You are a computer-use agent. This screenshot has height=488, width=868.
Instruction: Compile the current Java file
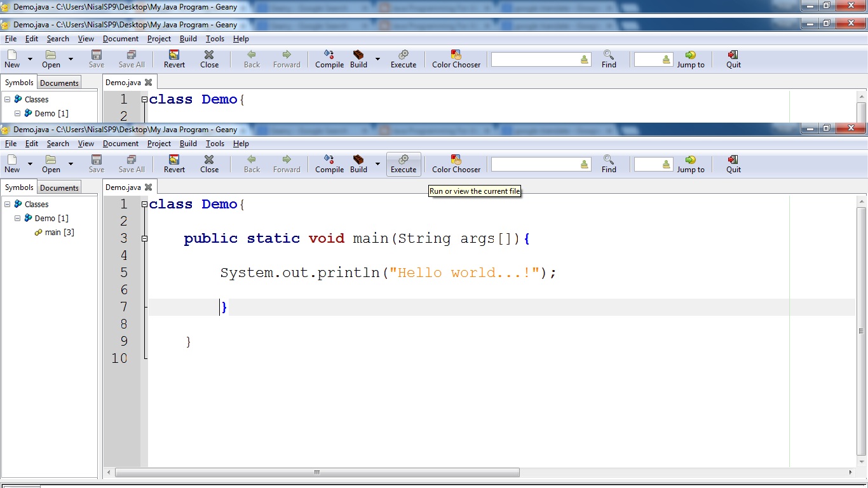(x=329, y=164)
